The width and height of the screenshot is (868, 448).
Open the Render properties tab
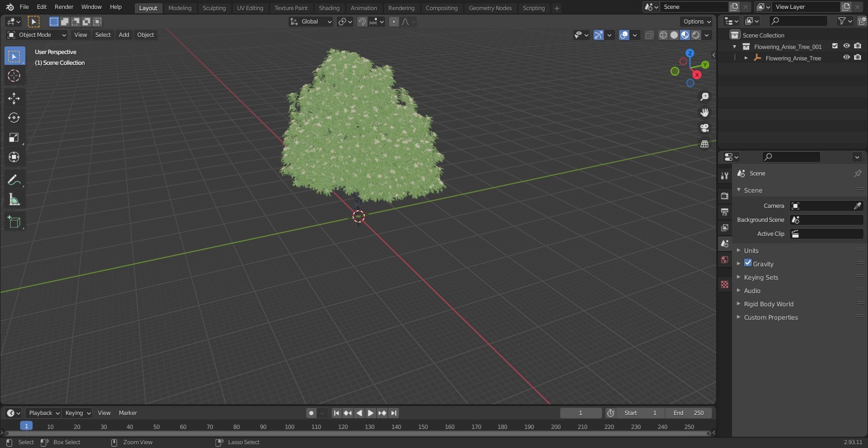pyautogui.click(x=724, y=196)
